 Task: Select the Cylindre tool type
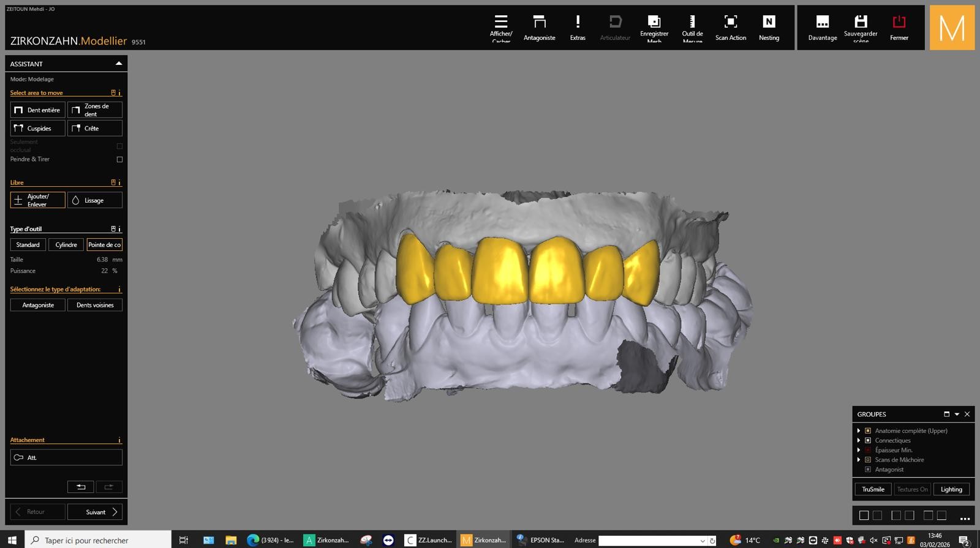(66, 245)
